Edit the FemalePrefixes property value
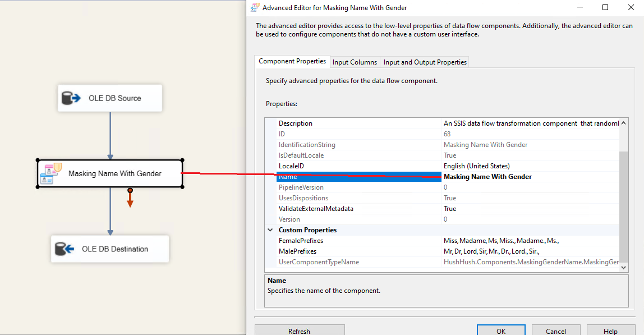Image resolution: width=644 pixels, height=335 pixels. click(x=530, y=241)
